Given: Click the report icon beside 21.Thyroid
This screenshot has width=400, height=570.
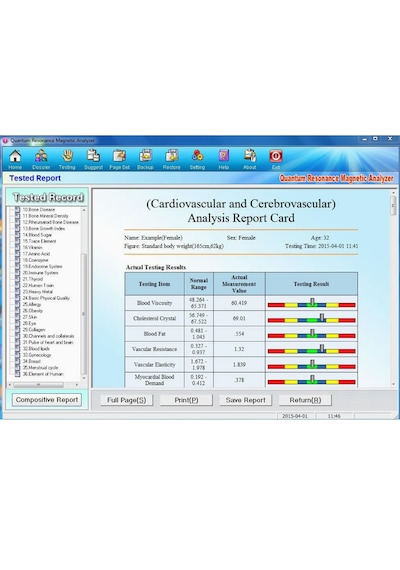Looking at the screenshot, I should pos(17,279).
